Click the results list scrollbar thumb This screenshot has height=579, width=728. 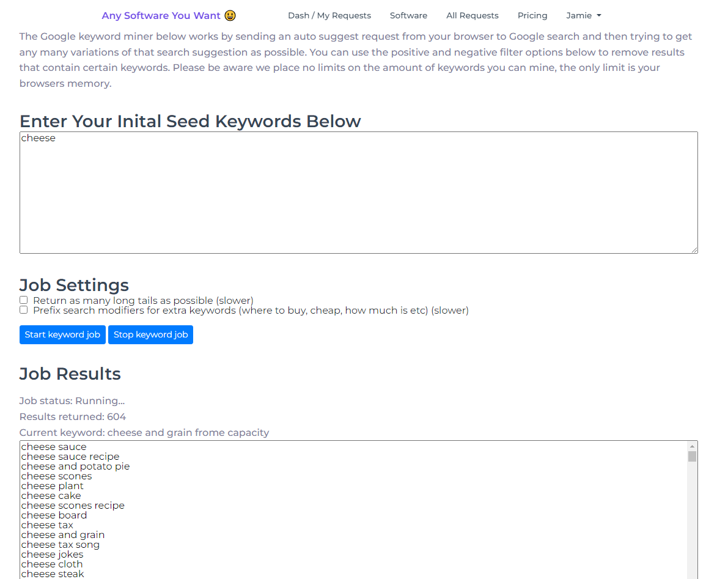click(x=692, y=456)
